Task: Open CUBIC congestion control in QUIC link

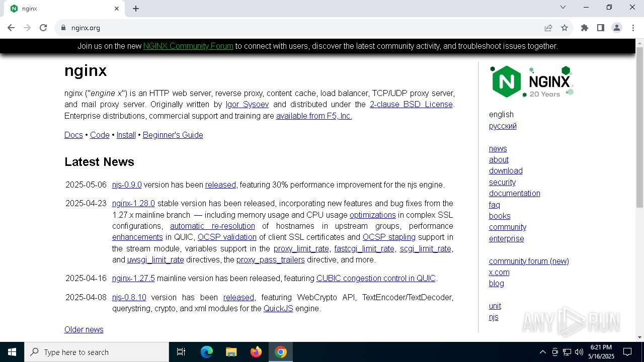Action: [376, 278]
